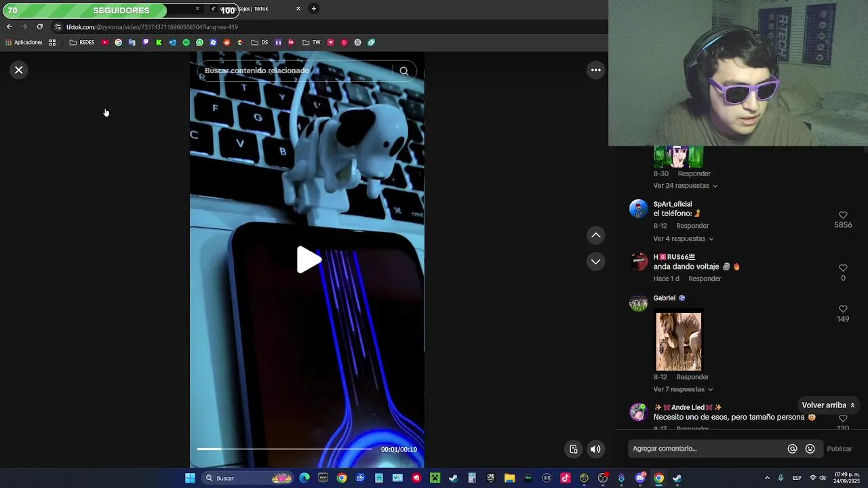Open the DS bookmarks folder
The width and height of the screenshot is (868, 488).
259,42
